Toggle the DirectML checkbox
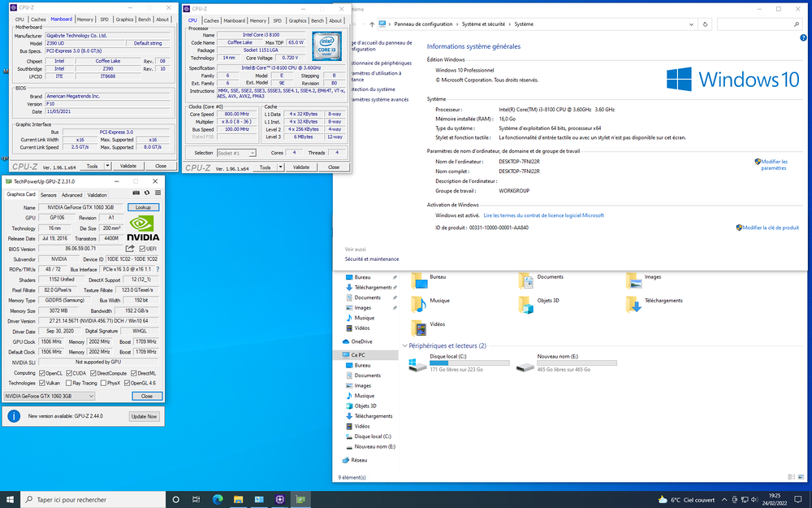Image resolution: width=812 pixels, height=508 pixels. [x=134, y=373]
